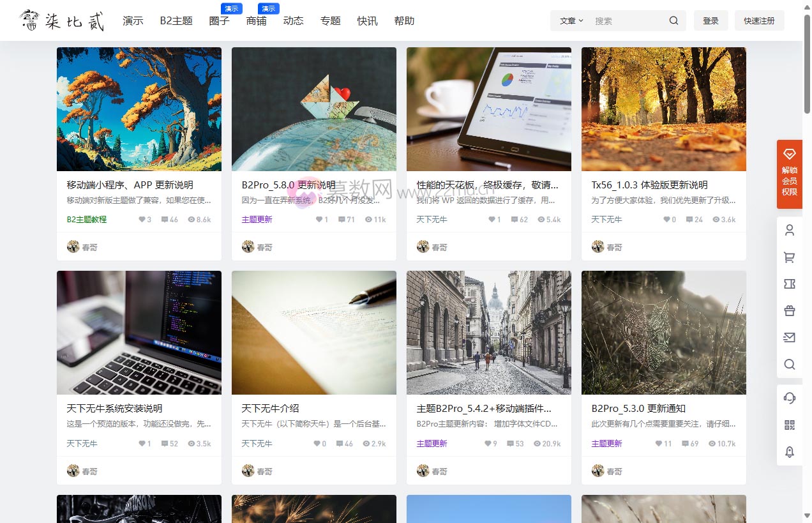This screenshot has width=812, height=523.
Task: Click the coupon ticket sidebar icon
Action: click(x=790, y=284)
